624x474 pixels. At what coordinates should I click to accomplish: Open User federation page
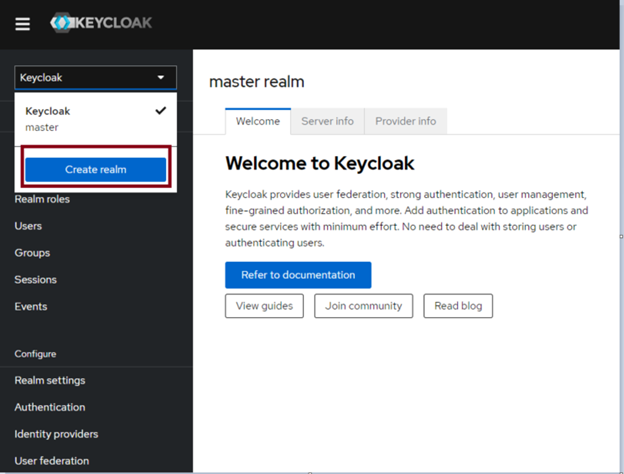point(52,461)
